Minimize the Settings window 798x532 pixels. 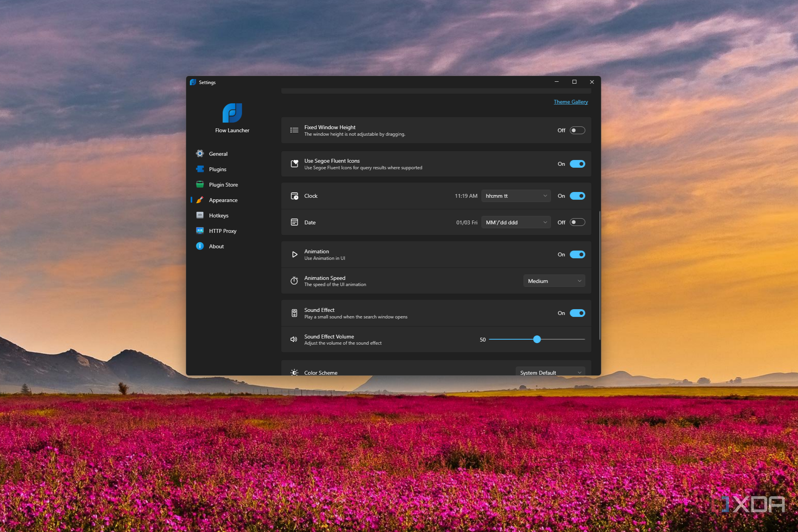(x=557, y=82)
